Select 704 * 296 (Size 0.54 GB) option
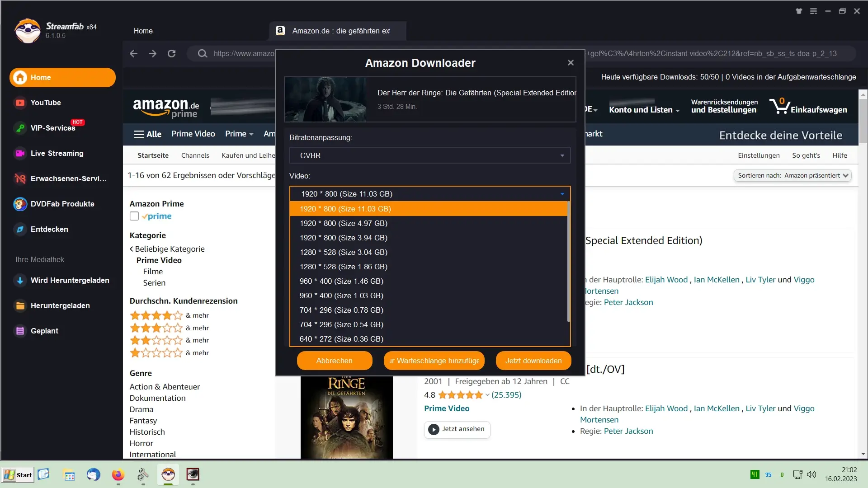868x488 pixels. tap(429, 324)
